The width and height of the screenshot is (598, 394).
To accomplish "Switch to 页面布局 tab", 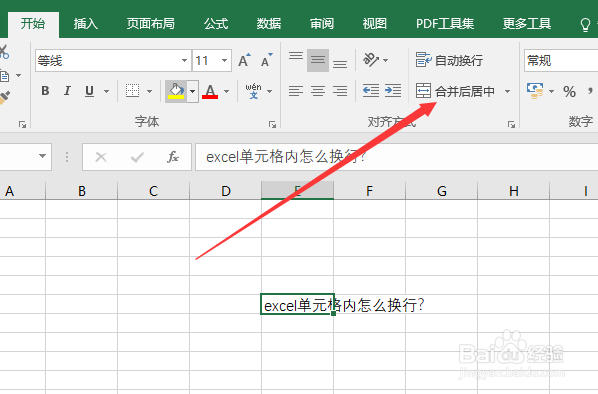I will pyautogui.click(x=151, y=24).
